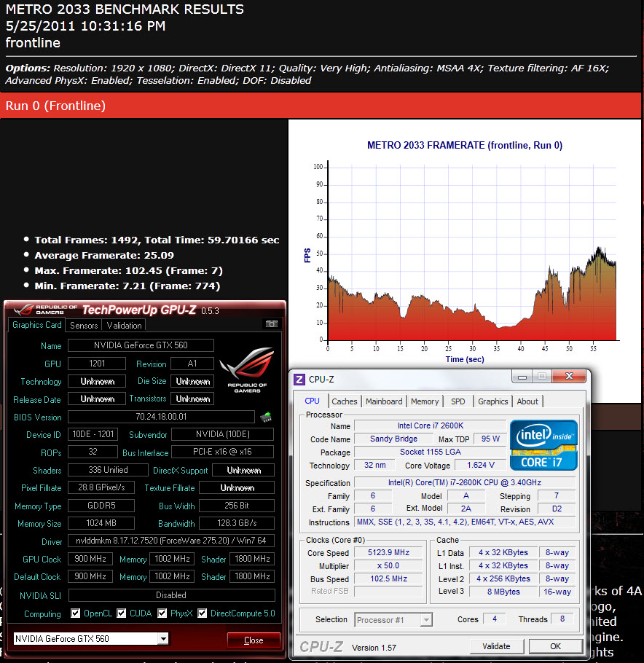
Task: Click the Total Frames 1492 line
Action: pos(157,240)
